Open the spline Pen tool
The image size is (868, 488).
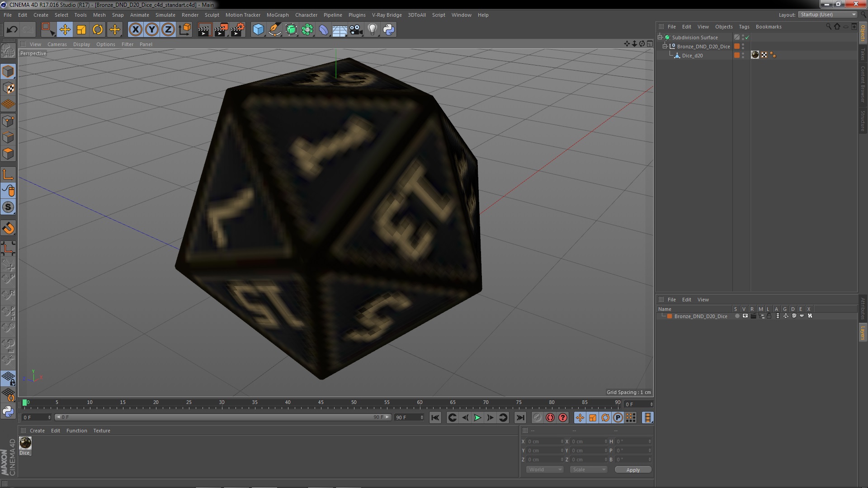pos(274,30)
